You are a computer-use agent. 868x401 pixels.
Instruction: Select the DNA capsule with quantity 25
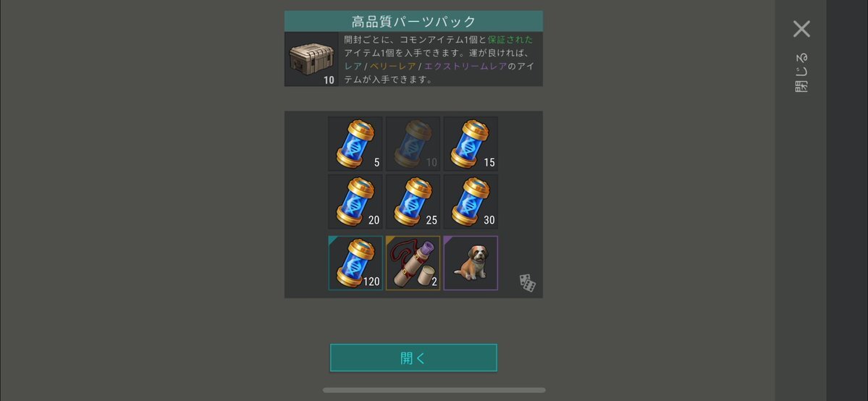(413, 202)
